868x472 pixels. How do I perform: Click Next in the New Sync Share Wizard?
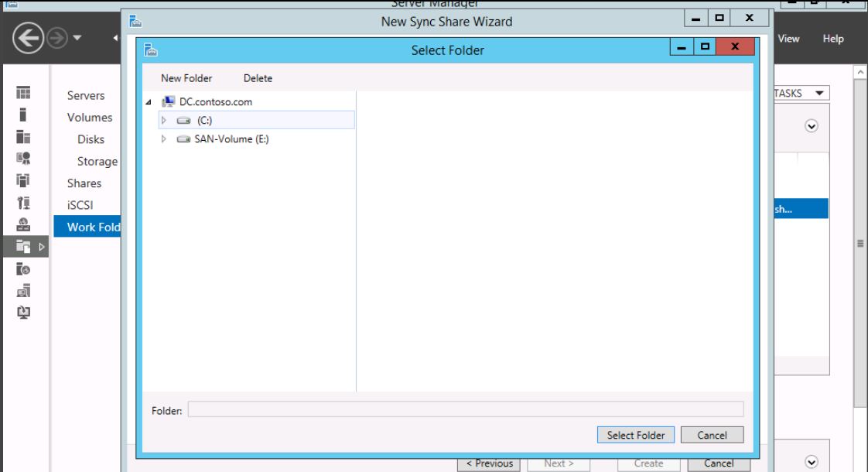(559, 463)
